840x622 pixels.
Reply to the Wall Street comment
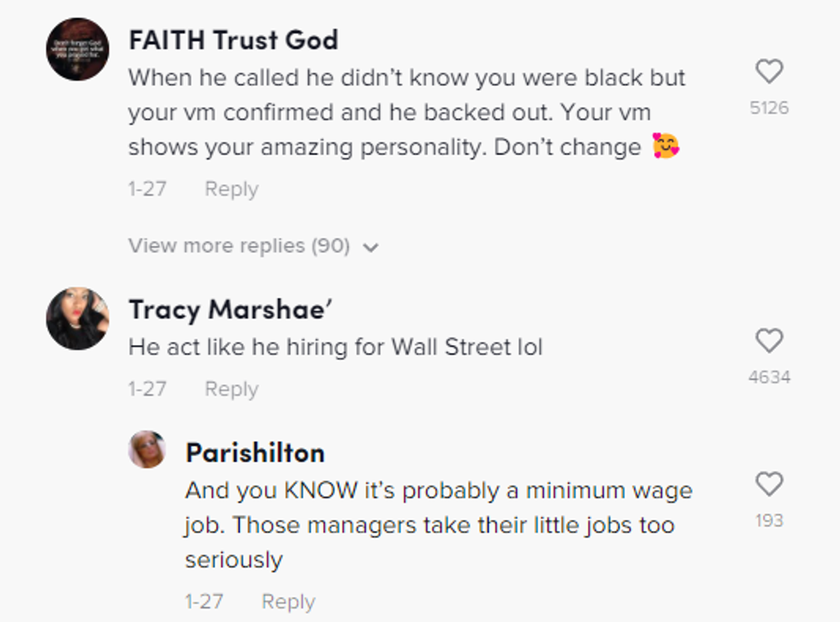[x=231, y=389]
